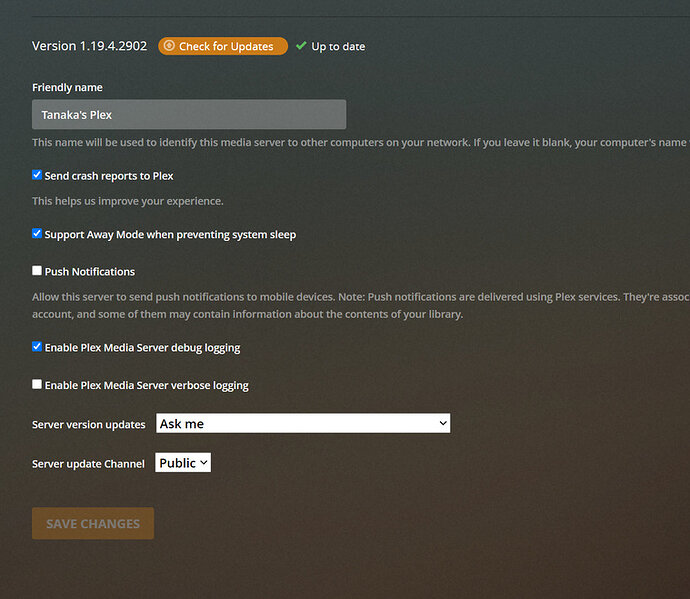Click the Server version updates label
The width and height of the screenshot is (690, 599).
tap(88, 425)
